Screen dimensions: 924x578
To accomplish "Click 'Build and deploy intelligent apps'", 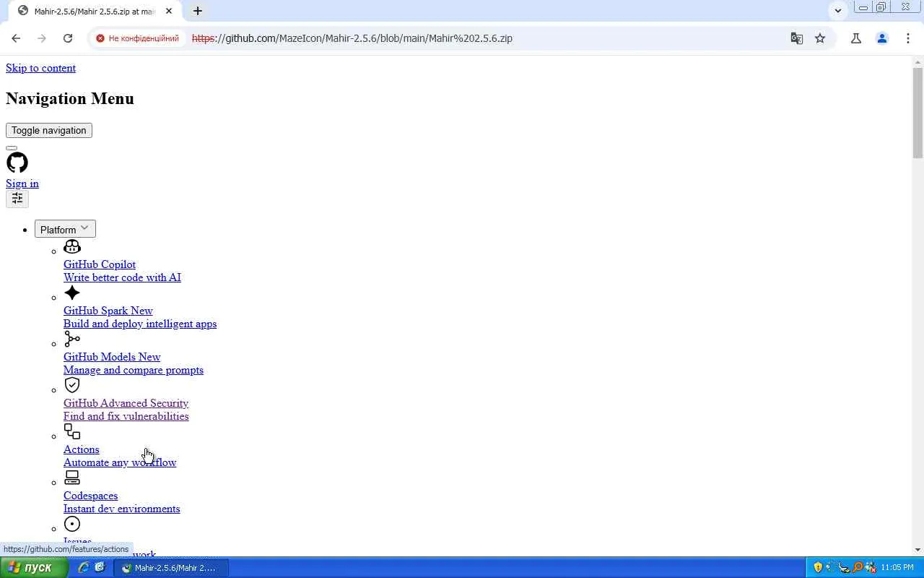I will (x=140, y=324).
